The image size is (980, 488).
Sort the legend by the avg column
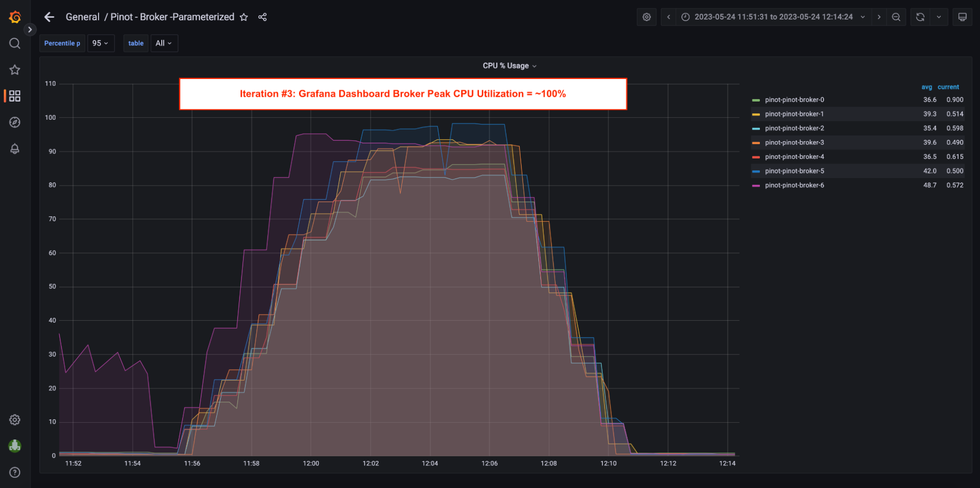(x=927, y=87)
